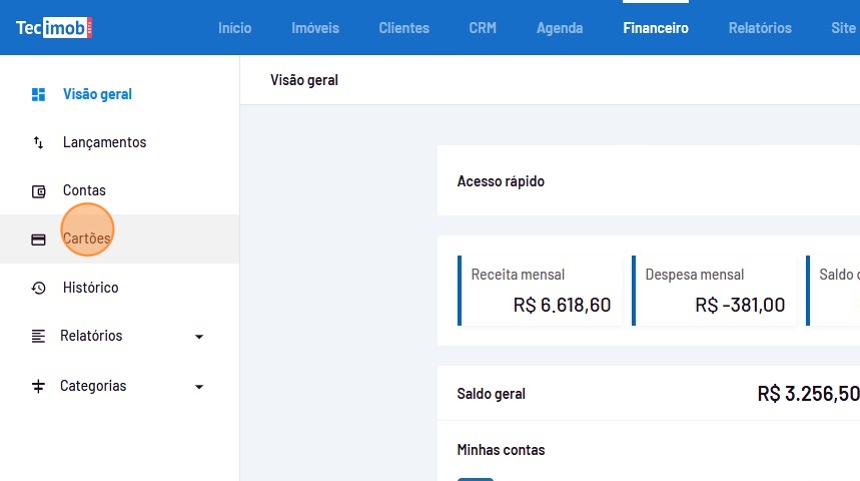Image resolution: width=860 pixels, height=481 pixels.
Task: Open Agenda from the top bar
Action: [x=560, y=28]
